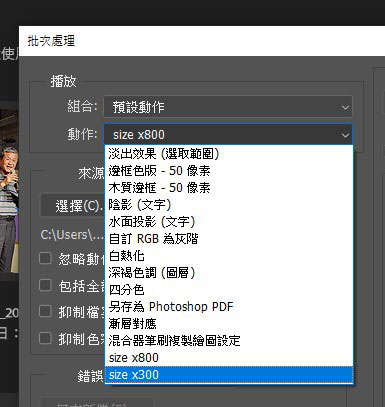
Task: Open the 組合 預設動作 dropdown
Action: [x=228, y=107]
